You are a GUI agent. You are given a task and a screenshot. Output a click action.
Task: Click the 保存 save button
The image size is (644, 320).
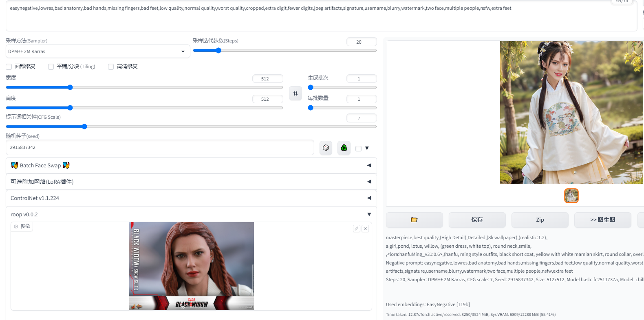click(x=477, y=220)
